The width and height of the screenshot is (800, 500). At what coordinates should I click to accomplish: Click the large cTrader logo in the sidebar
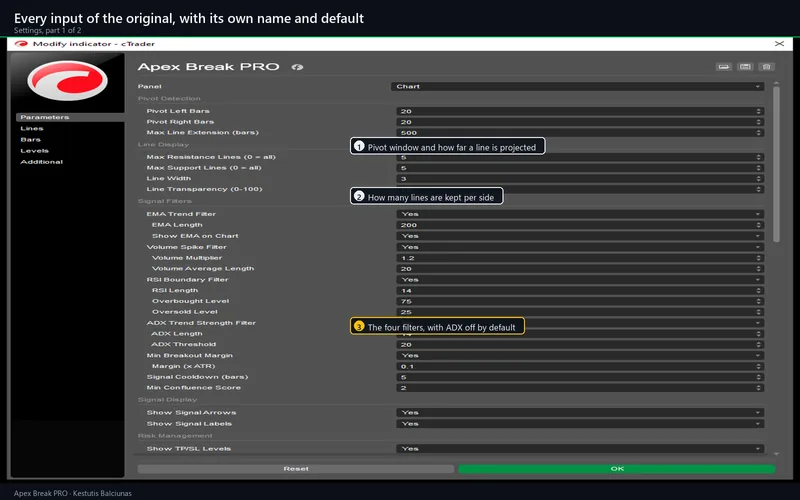(x=67, y=80)
